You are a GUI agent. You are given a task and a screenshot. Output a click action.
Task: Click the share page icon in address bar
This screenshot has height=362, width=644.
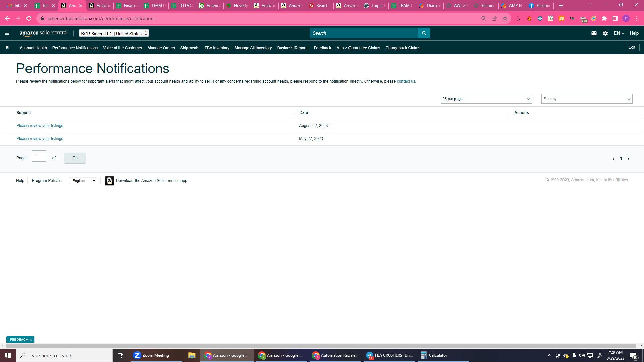[494, 18]
